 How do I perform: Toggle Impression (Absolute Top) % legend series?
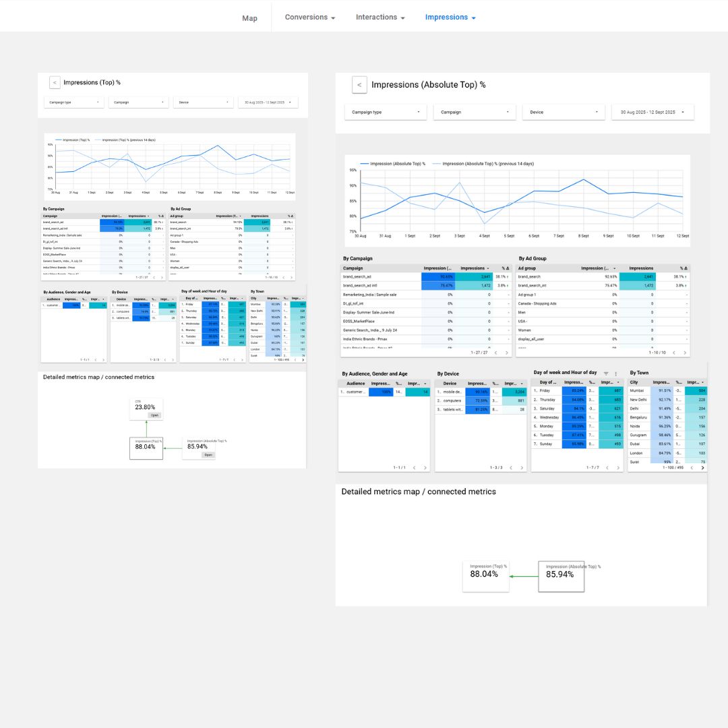pyautogui.click(x=392, y=164)
